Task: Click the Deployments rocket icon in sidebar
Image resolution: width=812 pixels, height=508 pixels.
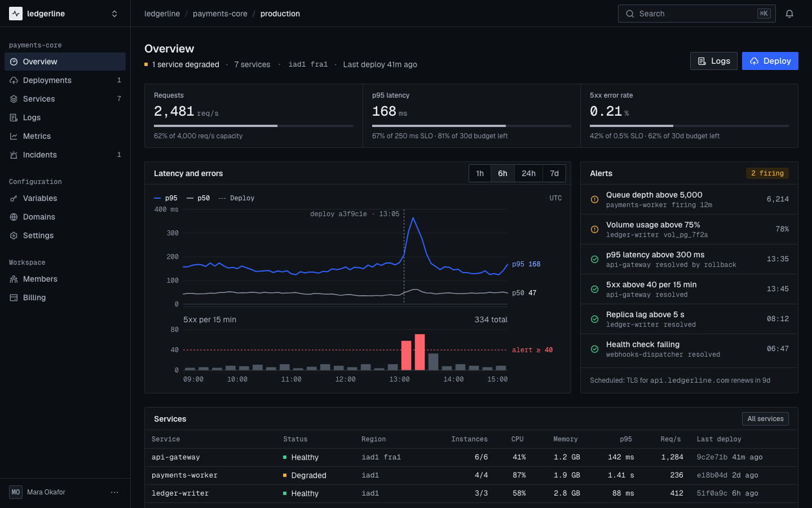Action: point(14,80)
